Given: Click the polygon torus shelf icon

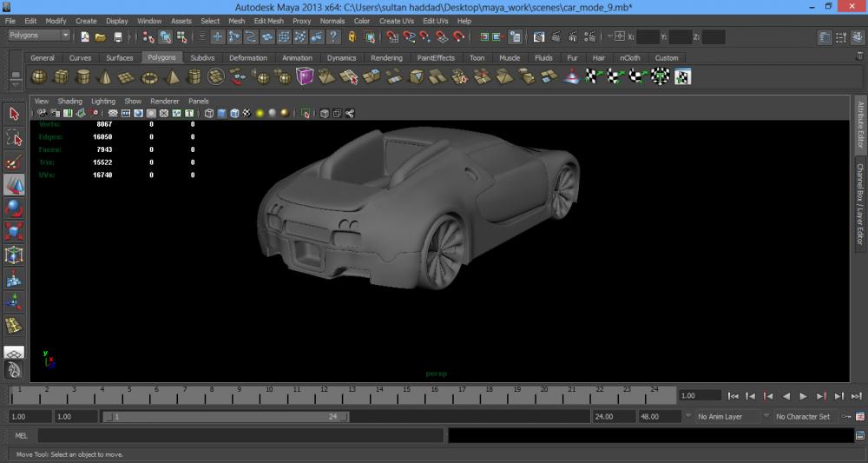Looking at the screenshot, I should coord(149,77).
